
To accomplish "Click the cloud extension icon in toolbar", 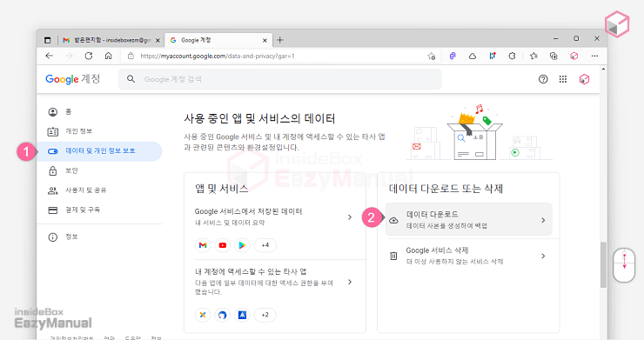I will click(x=473, y=56).
